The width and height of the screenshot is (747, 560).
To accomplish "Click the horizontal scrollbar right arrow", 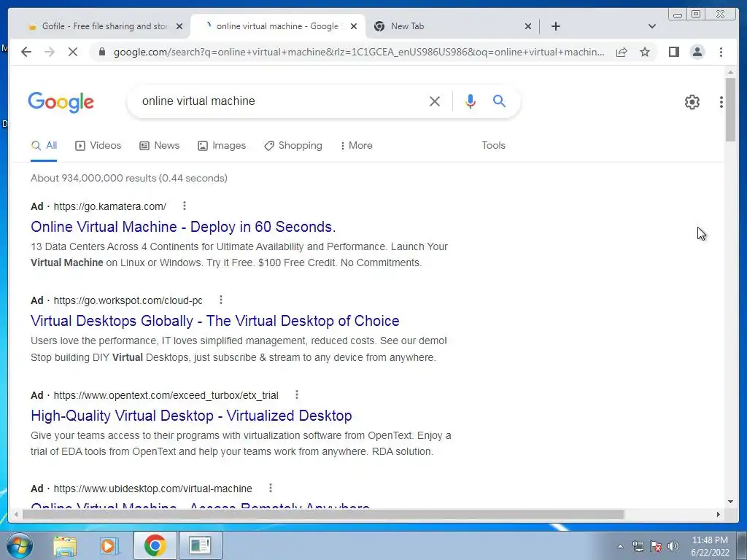I will (x=719, y=514).
